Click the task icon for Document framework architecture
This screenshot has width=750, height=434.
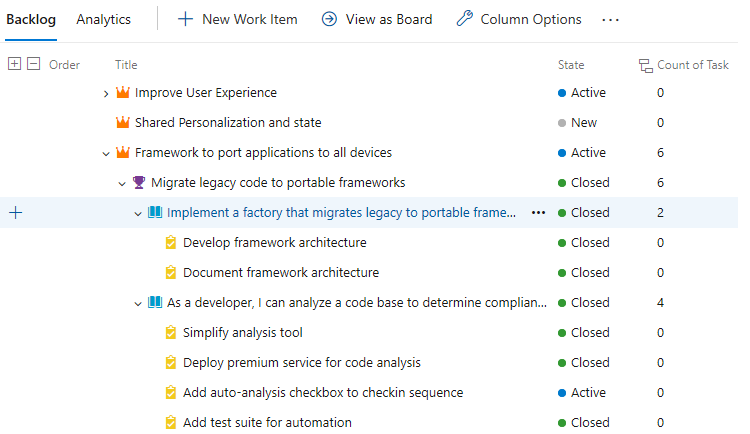(171, 273)
